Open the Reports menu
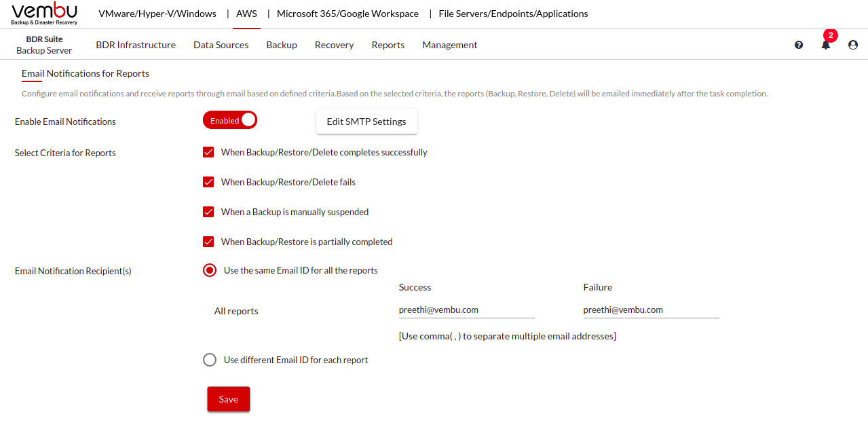Image resolution: width=868 pixels, height=446 pixels. pyautogui.click(x=388, y=45)
